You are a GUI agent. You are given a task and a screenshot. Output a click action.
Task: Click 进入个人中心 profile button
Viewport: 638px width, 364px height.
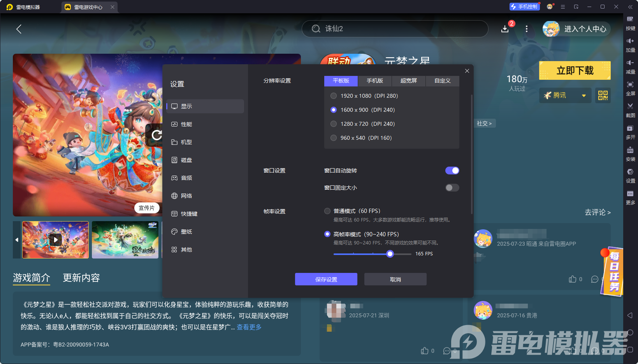[577, 29]
